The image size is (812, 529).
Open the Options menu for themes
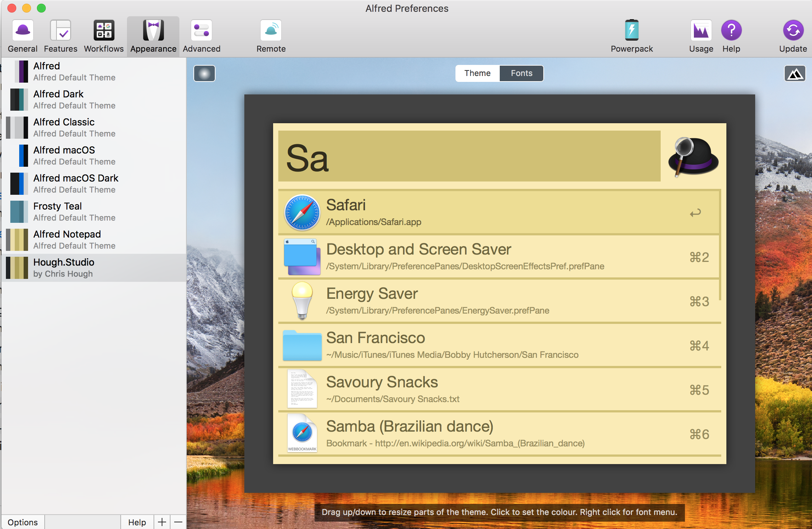[x=23, y=522]
